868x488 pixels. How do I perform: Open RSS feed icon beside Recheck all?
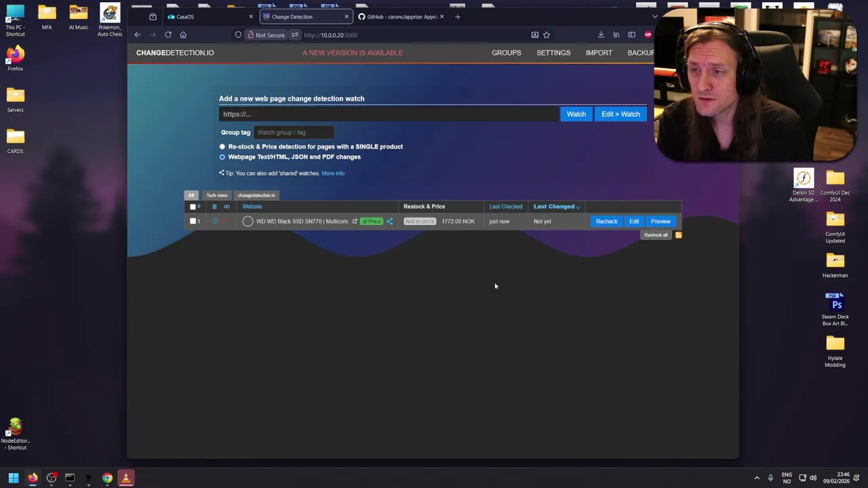[x=678, y=235]
